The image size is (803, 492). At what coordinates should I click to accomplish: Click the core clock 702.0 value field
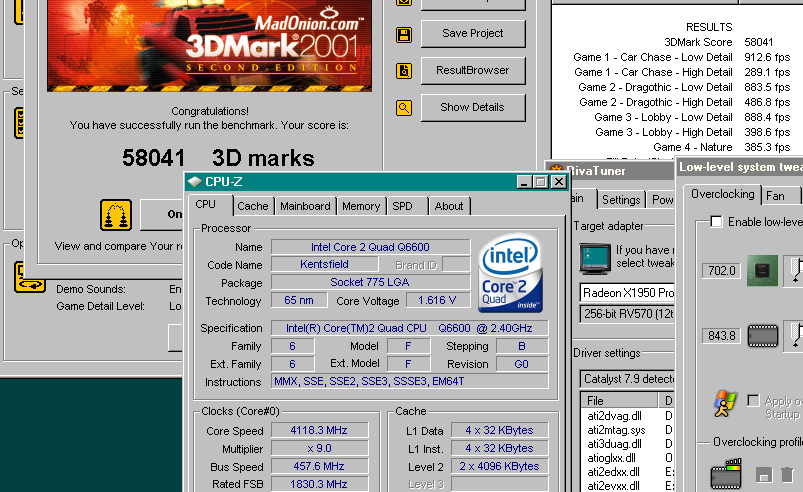722,270
